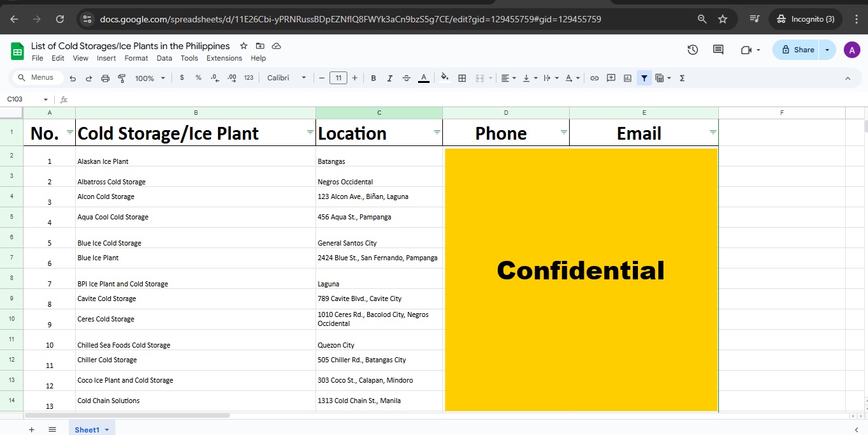Click the Share button

coord(797,50)
